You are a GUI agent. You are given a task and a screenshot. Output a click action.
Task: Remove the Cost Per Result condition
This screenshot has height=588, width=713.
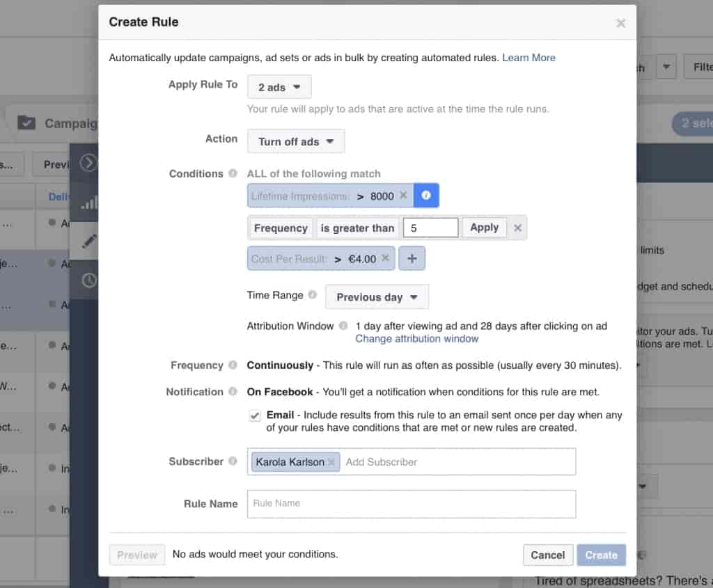[385, 259]
